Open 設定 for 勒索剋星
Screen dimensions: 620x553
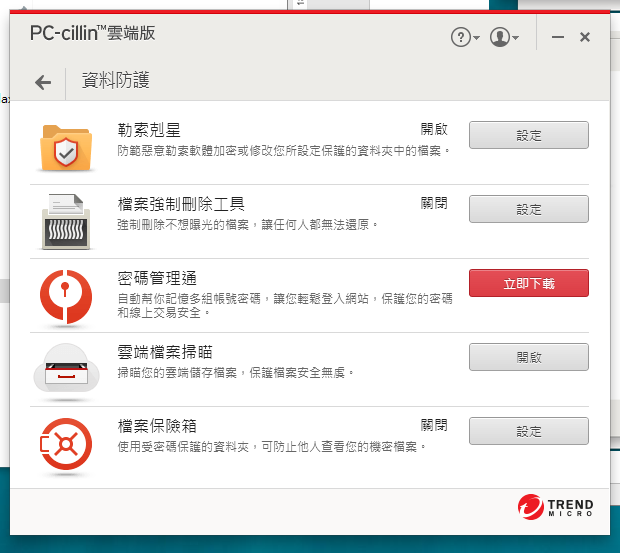(x=529, y=135)
